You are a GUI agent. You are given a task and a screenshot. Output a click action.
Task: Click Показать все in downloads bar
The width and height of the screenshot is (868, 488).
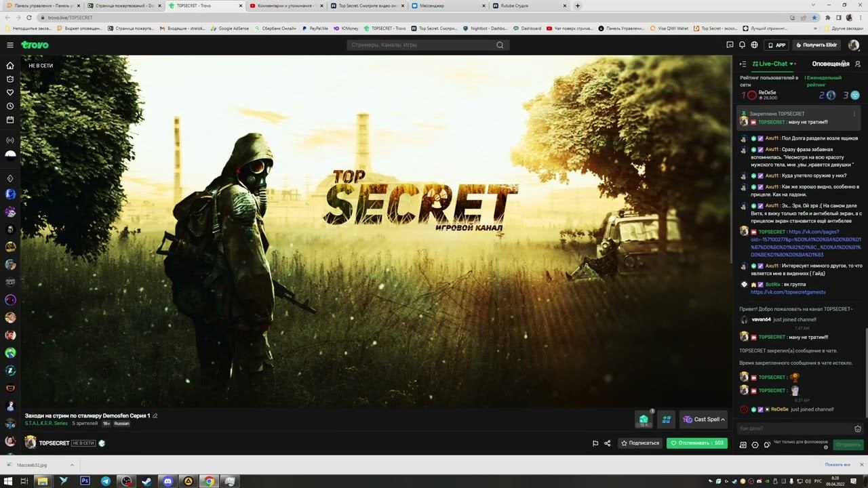[837, 465]
